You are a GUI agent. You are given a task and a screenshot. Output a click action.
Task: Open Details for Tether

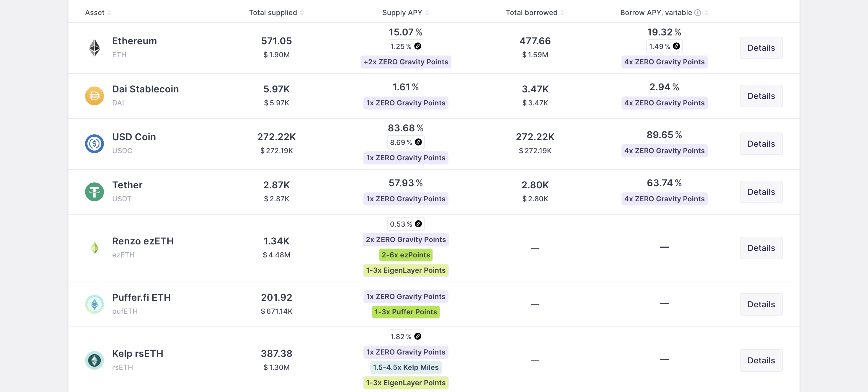click(x=761, y=192)
